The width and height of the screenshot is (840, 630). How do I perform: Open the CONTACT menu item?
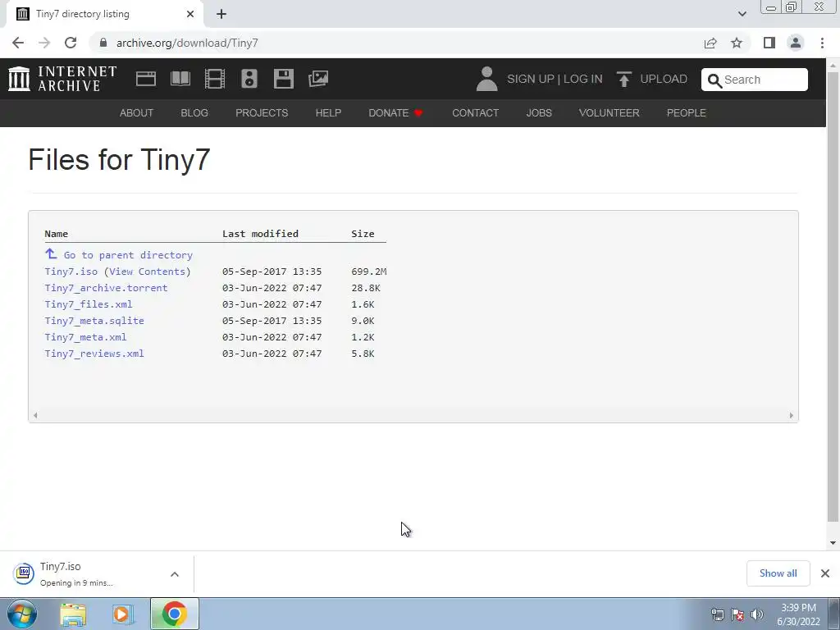coord(475,113)
